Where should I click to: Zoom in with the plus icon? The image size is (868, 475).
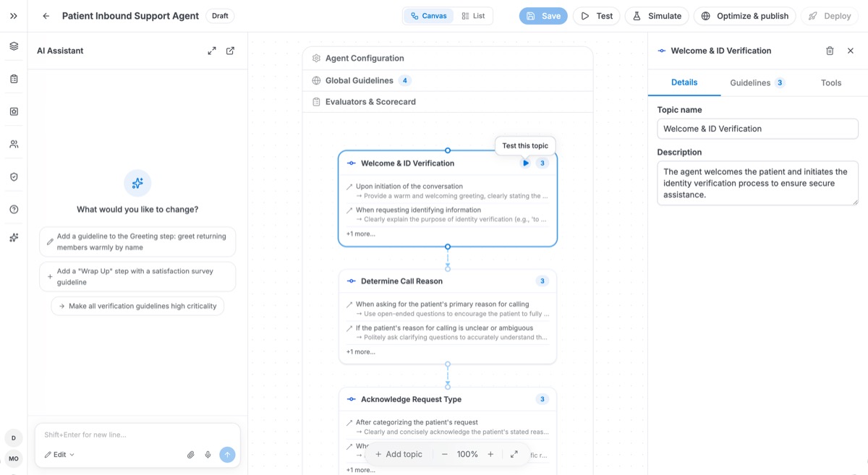point(490,454)
